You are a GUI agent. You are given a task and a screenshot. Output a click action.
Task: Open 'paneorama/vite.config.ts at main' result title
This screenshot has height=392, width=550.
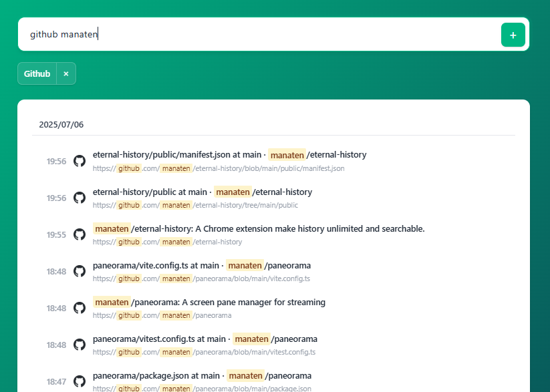click(202, 265)
